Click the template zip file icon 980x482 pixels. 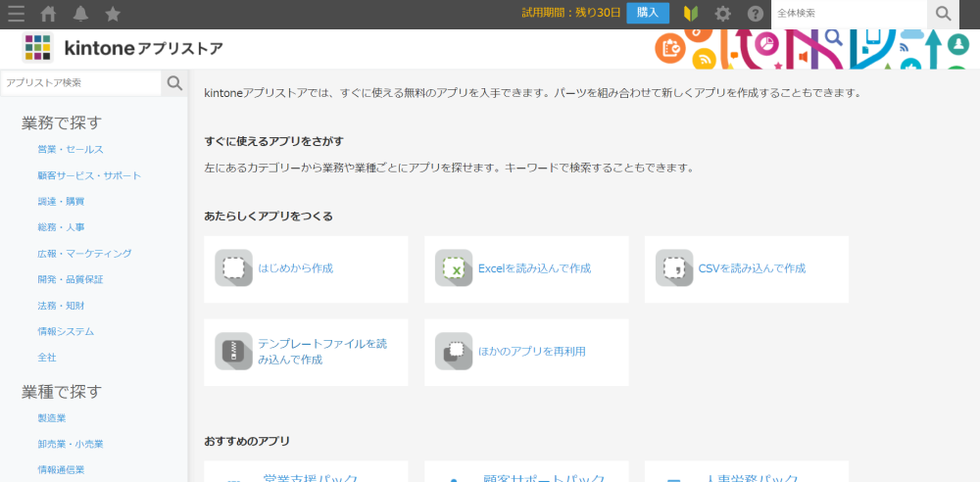pos(234,352)
